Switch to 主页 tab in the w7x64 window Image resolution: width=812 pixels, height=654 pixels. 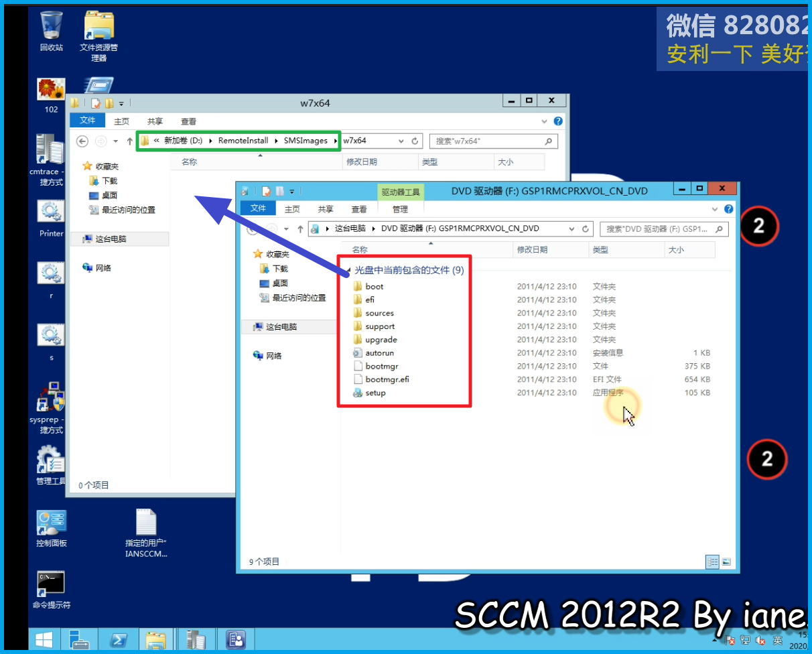[121, 121]
